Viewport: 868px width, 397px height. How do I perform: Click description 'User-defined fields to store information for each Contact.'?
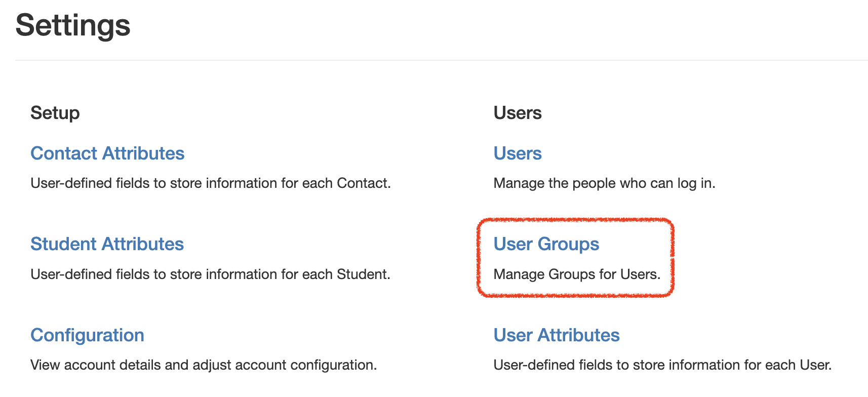pos(211,183)
